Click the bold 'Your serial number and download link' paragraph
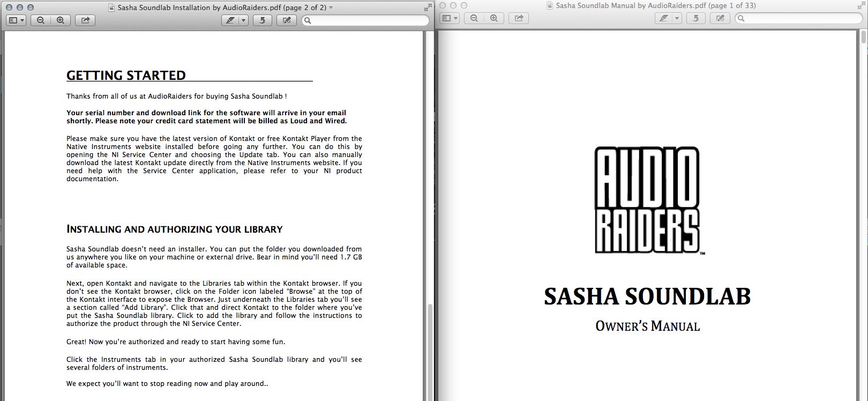868x401 pixels. [x=207, y=117]
